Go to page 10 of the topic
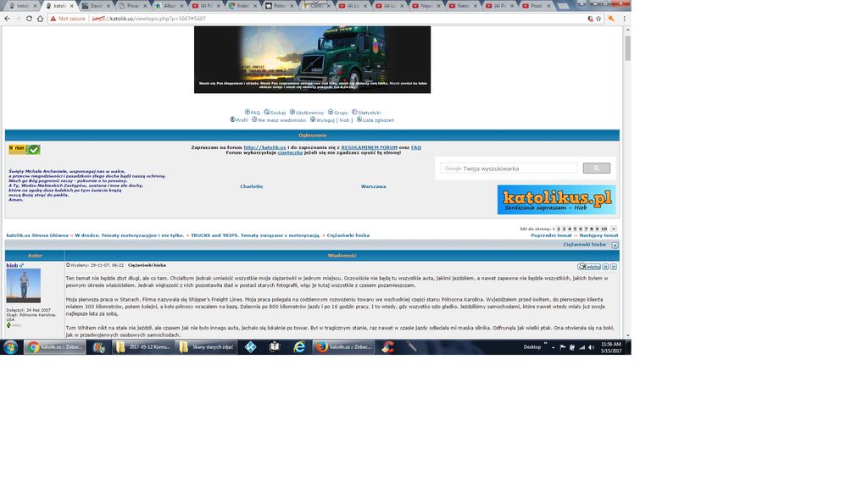 point(604,229)
